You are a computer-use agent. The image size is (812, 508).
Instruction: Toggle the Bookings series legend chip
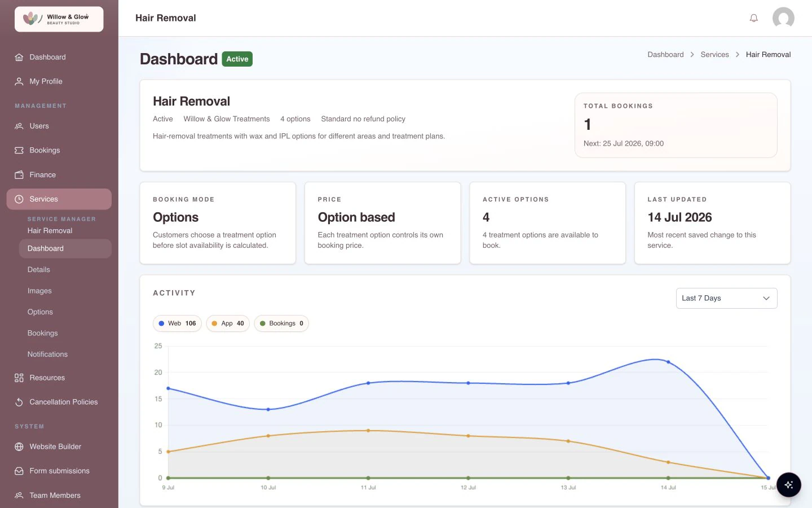281,323
